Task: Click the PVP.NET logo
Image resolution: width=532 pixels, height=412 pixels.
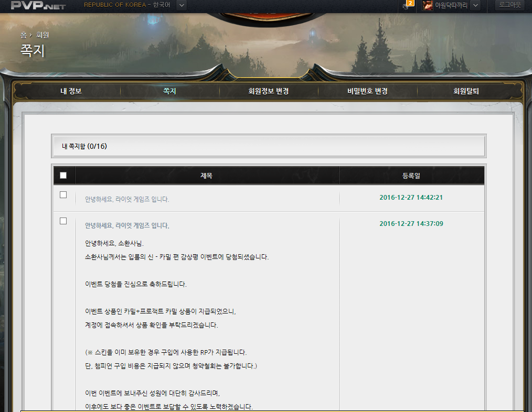Action: [x=38, y=5]
